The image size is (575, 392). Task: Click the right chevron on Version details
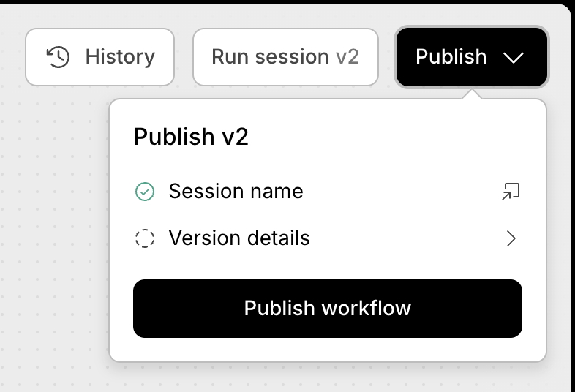511,238
